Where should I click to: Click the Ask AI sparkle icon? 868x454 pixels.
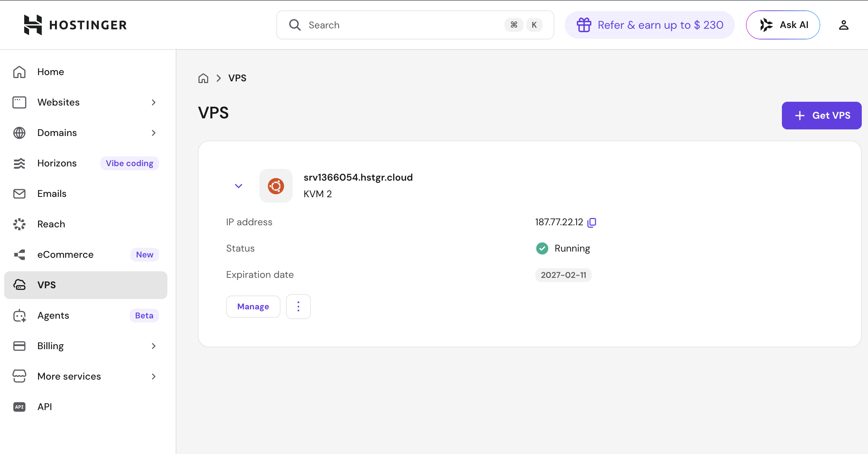[x=766, y=25]
